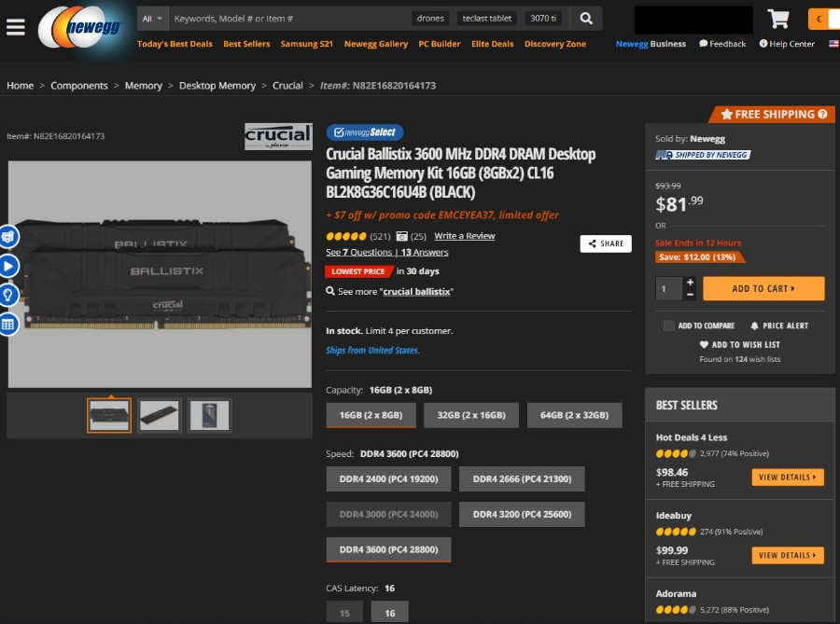Open the Write a Review link
The width and height of the screenshot is (840, 624).
(465, 235)
